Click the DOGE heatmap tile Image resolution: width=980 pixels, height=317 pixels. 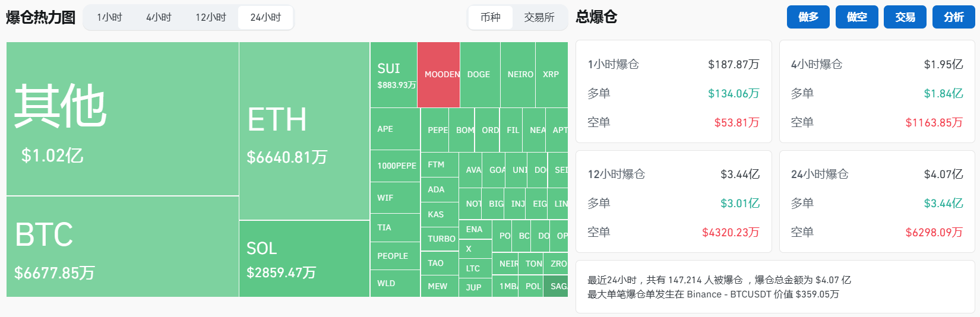[x=480, y=74]
